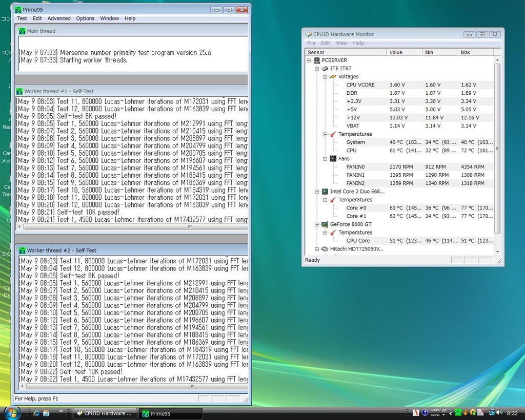The image size is (525, 420).
Task: Select the ITE IT87 chip icon
Action: (325, 69)
